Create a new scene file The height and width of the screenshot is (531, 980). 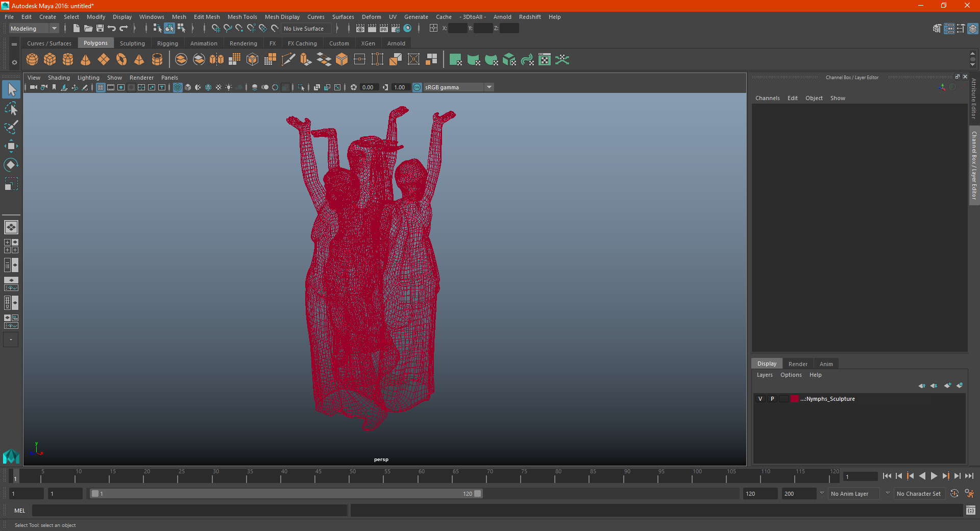coord(77,29)
